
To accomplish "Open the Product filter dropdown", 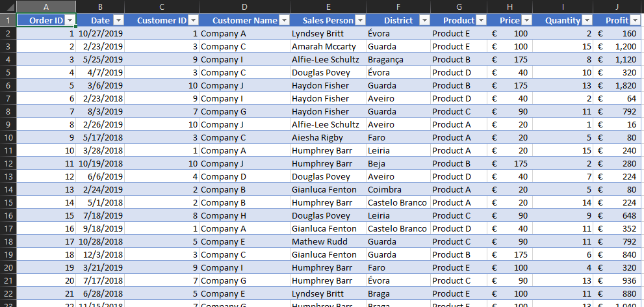I will (x=481, y=21).
